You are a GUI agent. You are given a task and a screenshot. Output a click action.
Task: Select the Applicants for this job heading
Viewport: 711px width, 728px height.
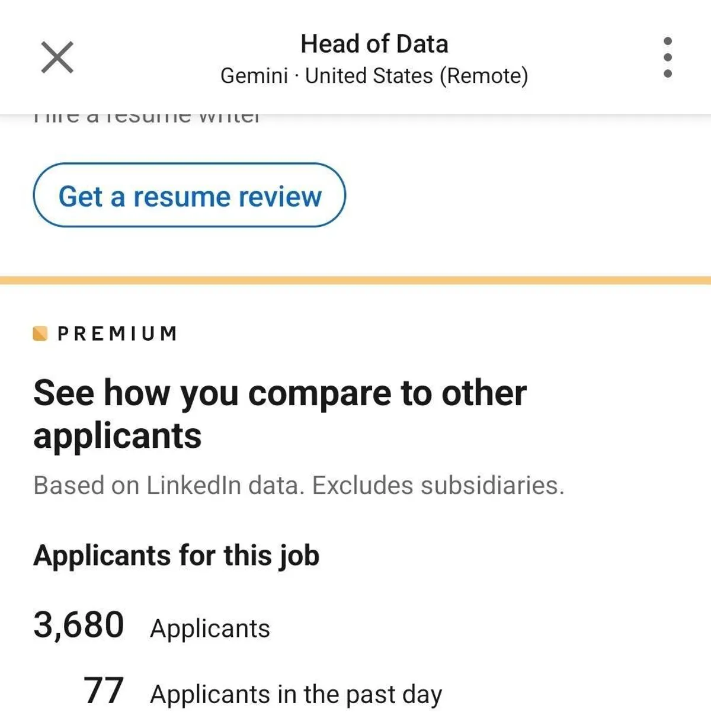[x=177, y=556]
